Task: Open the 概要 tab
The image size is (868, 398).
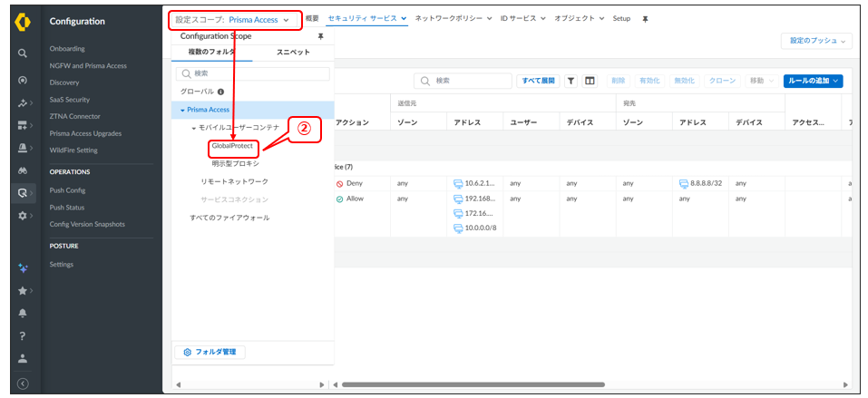Action: (312, 18)
